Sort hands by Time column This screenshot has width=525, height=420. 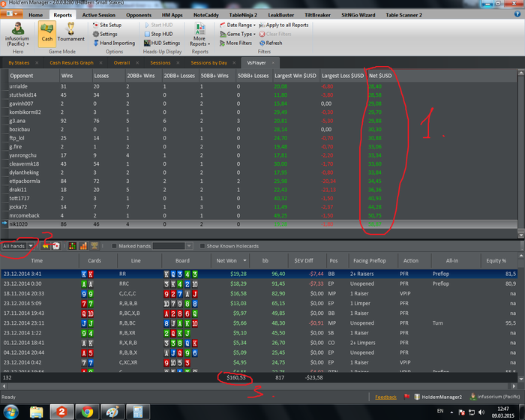pyautogui.click(x=37, y=260)
